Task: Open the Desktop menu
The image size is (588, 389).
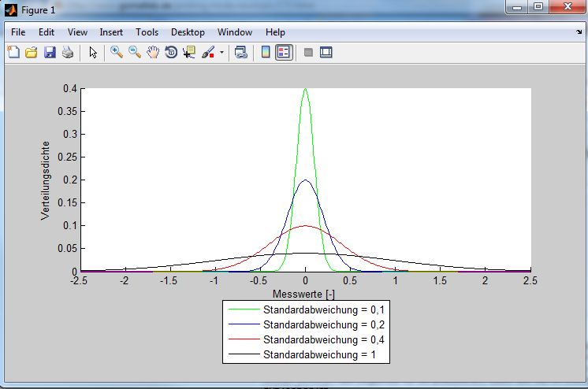Action: [x=188, y=32]
